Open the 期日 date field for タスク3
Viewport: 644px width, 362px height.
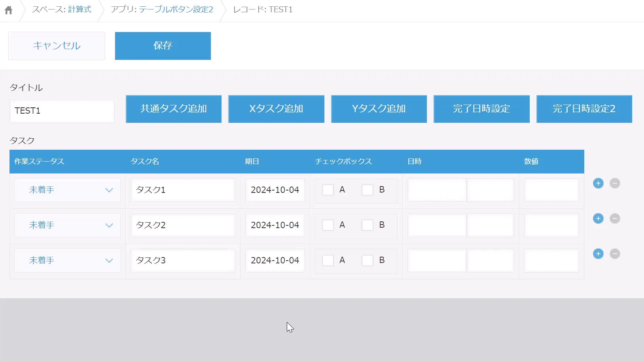click(275, 261)
